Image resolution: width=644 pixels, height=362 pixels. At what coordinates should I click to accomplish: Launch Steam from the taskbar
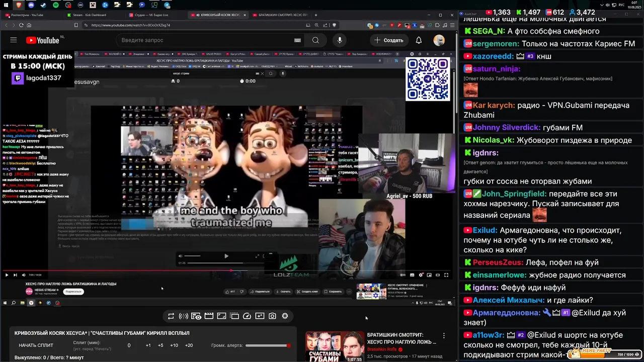pos(43,5)
